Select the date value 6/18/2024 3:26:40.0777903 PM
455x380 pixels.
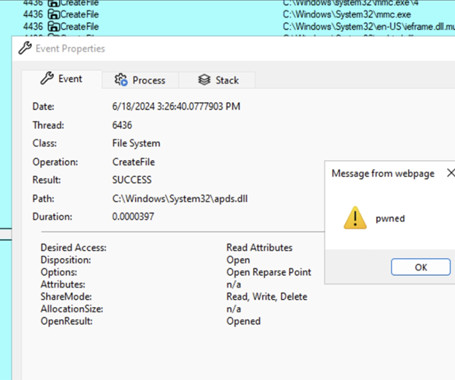click(176, 106)
